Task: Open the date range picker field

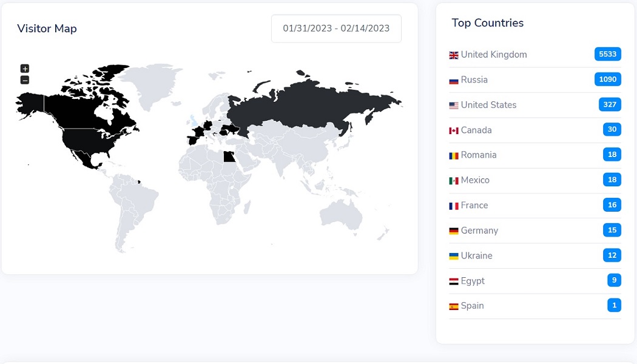Action: point(336,29)
